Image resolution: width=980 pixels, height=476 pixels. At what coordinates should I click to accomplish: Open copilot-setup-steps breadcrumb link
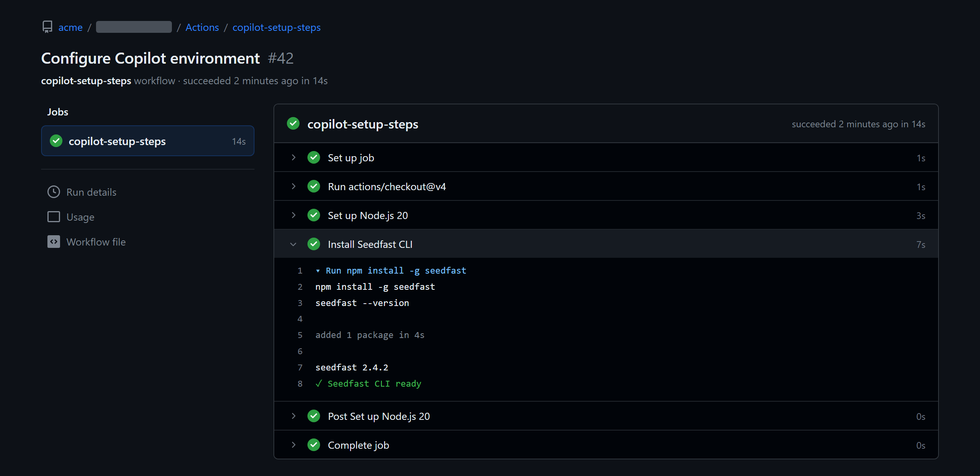click(276, 27)
